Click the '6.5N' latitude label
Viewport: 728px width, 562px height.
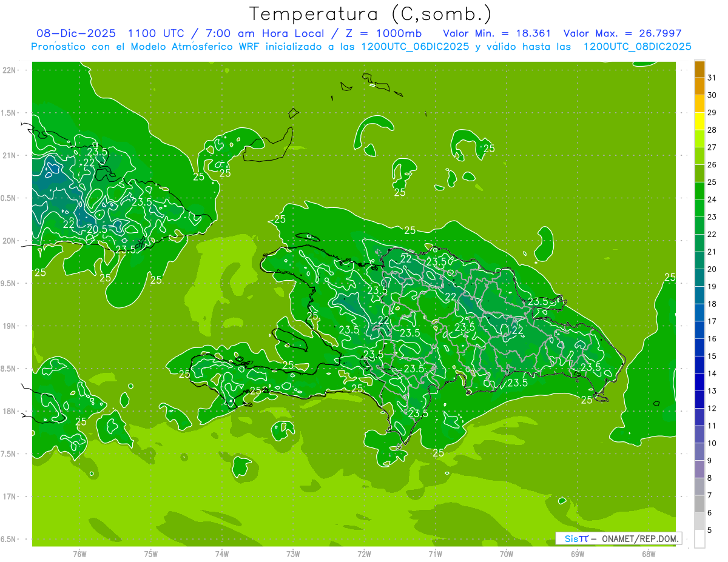(9, 539)
